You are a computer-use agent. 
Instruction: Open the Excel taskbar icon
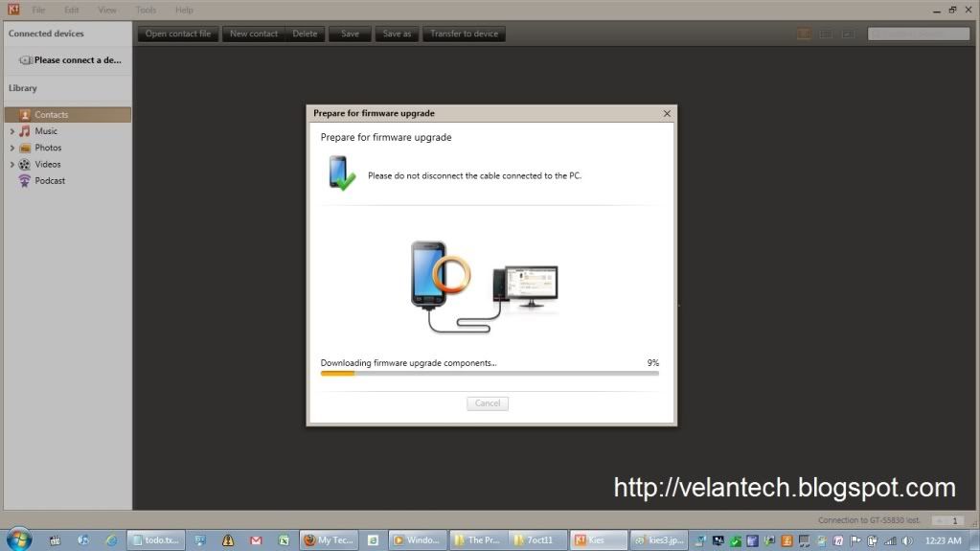(x=284, y=540)
